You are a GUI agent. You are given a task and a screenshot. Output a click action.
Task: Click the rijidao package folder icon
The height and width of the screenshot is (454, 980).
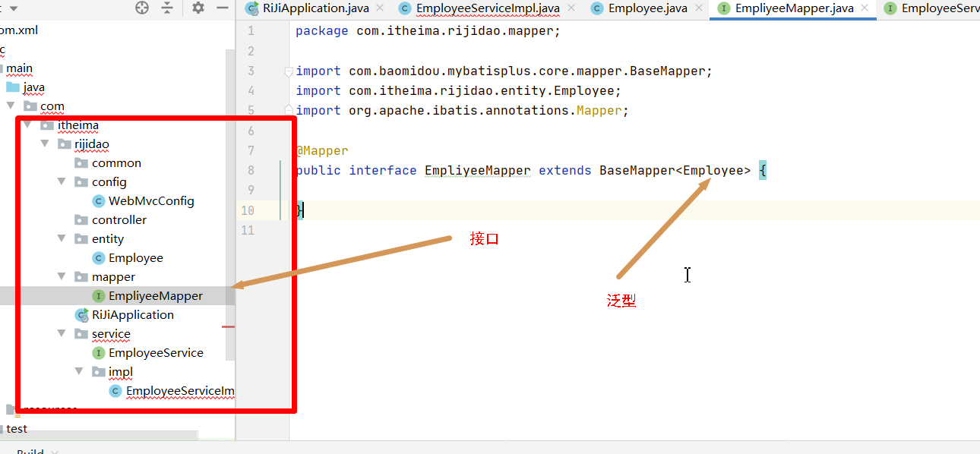pyautogui.click(x=64, y=143)
